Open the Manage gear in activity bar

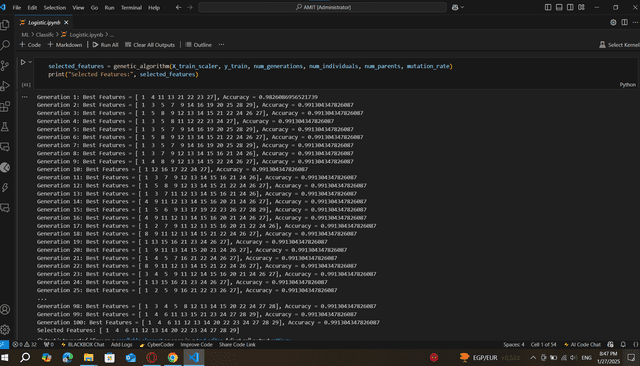click(x=5, y=329)
